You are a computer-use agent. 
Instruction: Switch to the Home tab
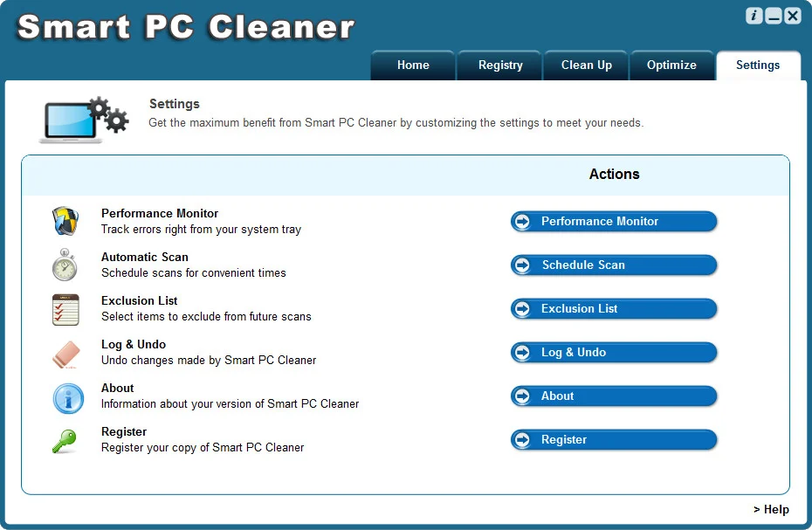tap(413, 65)
